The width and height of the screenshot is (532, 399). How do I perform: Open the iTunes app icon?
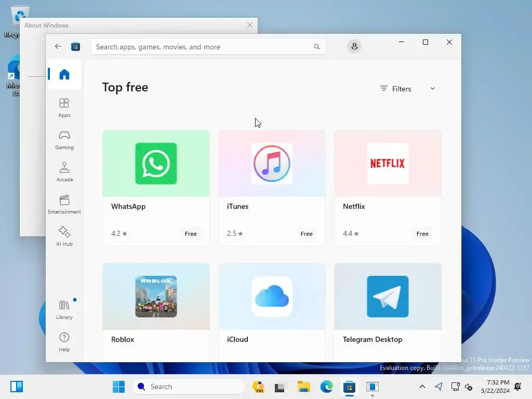272,164
